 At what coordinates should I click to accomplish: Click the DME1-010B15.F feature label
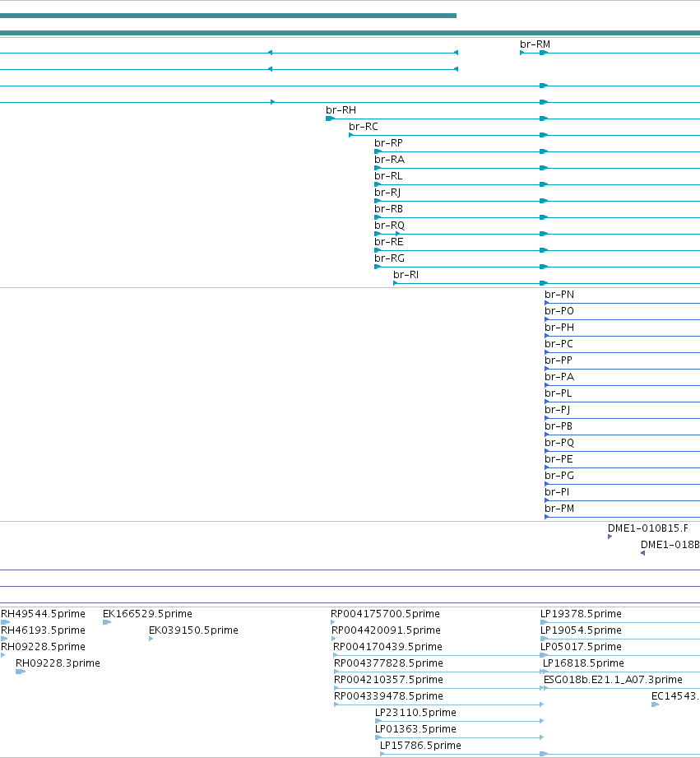click(648, 528)
